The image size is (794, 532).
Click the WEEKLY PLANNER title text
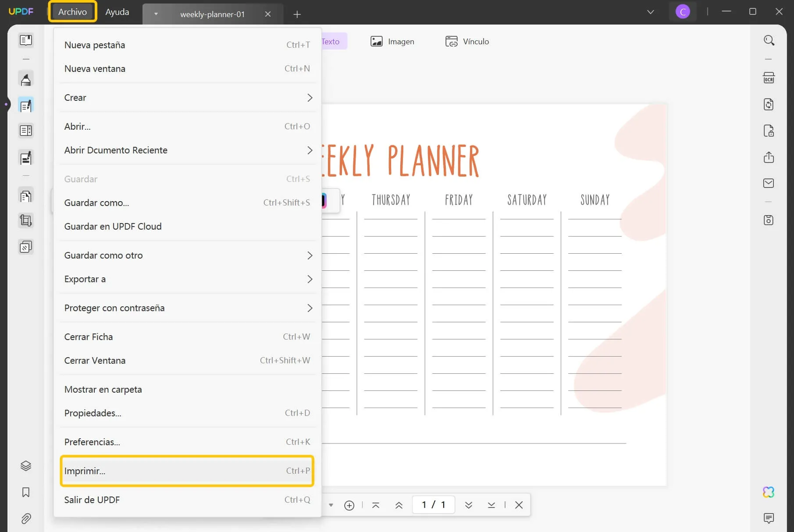click(x=400, y=161)
